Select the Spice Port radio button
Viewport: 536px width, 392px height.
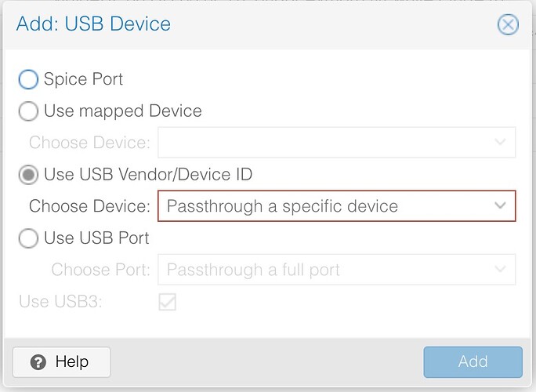(x=28, y=79)
